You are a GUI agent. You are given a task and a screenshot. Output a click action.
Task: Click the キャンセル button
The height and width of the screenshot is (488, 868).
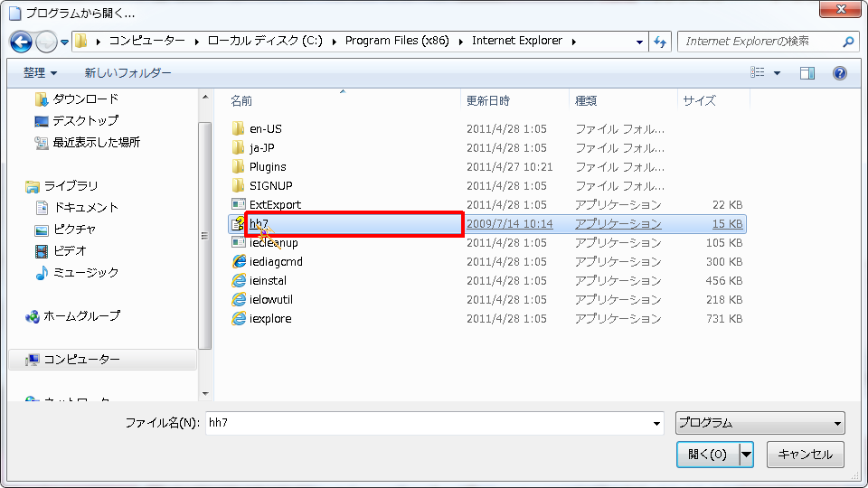(805, 455)
